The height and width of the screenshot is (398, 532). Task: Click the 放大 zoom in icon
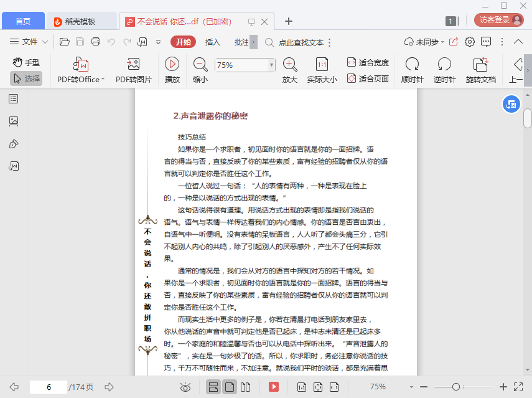click(x=290, y=64)
